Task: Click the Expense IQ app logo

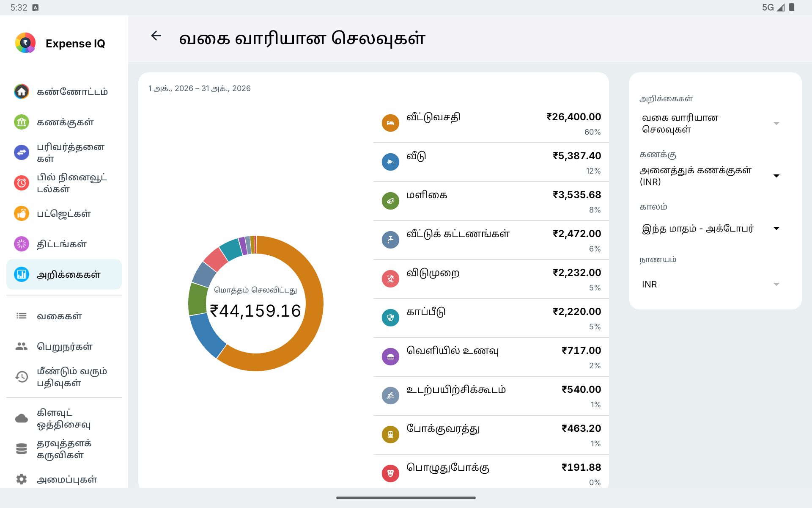Action: tap(25, 43)
